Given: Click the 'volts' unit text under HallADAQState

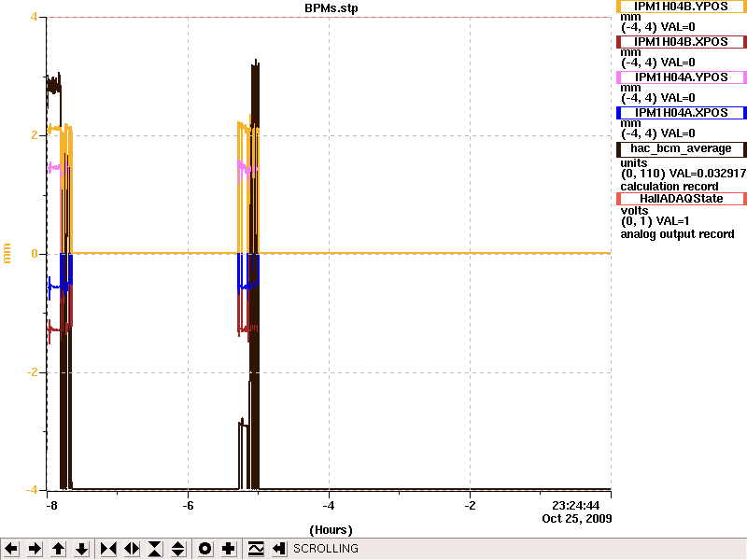Looking at the screenshot, I should pos(634,211).
